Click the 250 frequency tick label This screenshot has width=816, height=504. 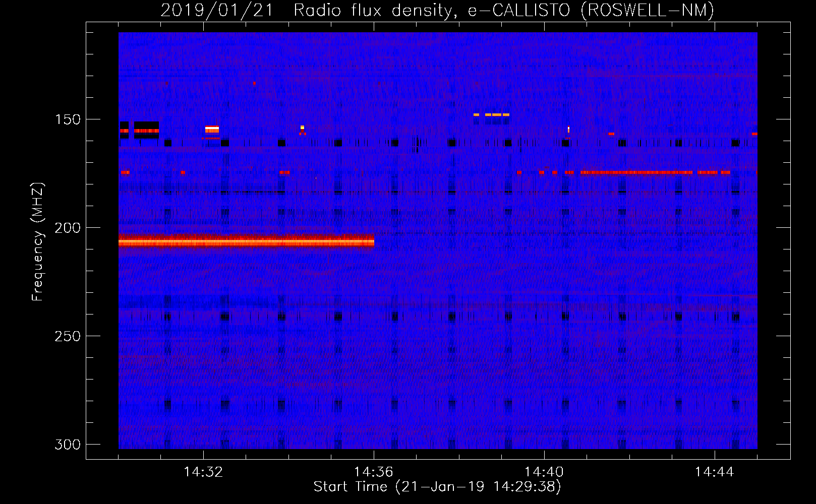point(68,336)
